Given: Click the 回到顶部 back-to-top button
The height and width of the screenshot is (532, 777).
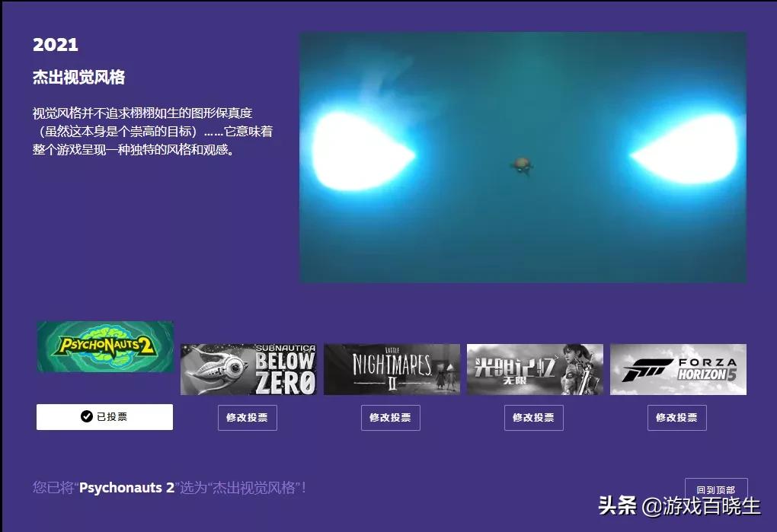Looking at the screenshot, I should tap(717, 489).
